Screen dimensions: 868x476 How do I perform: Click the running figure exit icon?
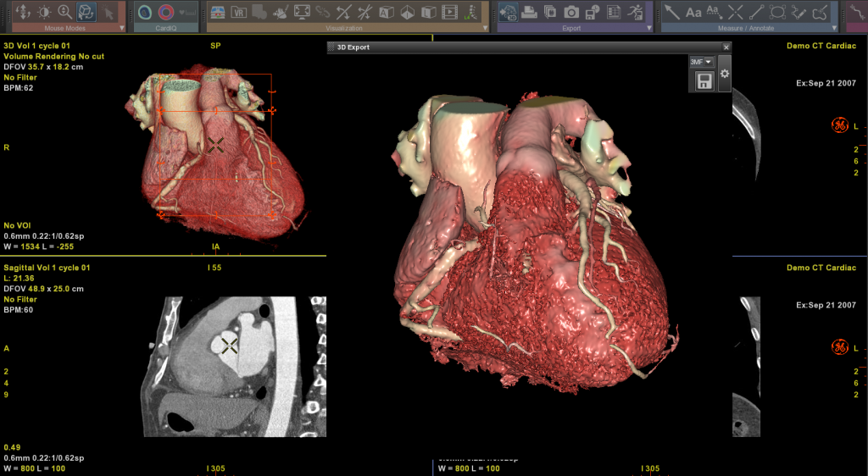636,12
